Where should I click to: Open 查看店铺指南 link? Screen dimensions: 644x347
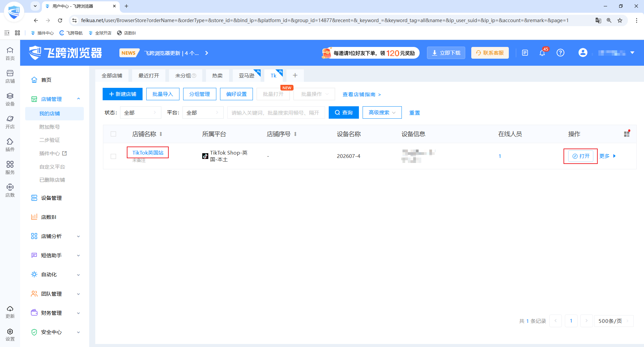[x=362, y=95]
